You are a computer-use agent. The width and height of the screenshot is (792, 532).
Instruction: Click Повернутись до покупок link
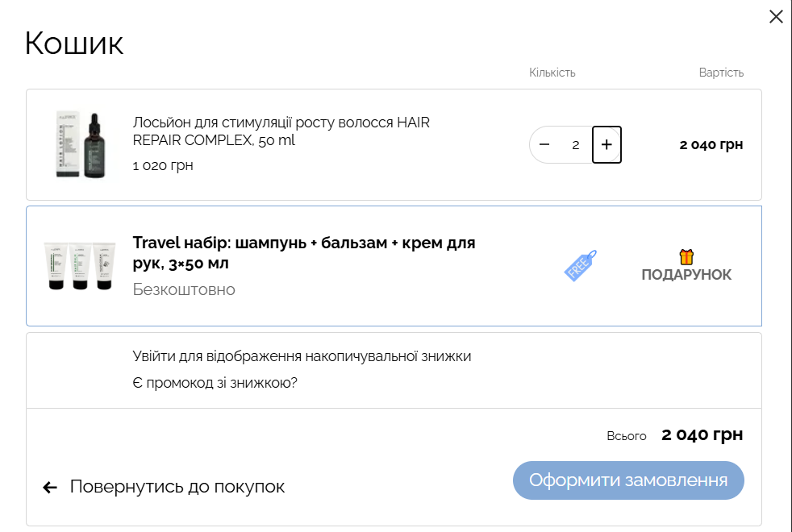[x=177, y=487]
